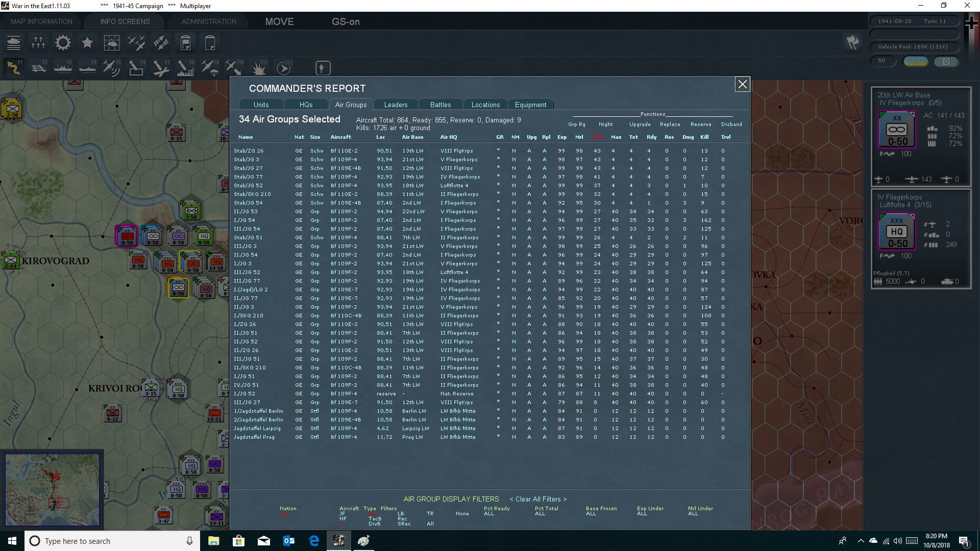The image size is (980, 551).
Task: Click the Upgrade function link
Action: 640,124
